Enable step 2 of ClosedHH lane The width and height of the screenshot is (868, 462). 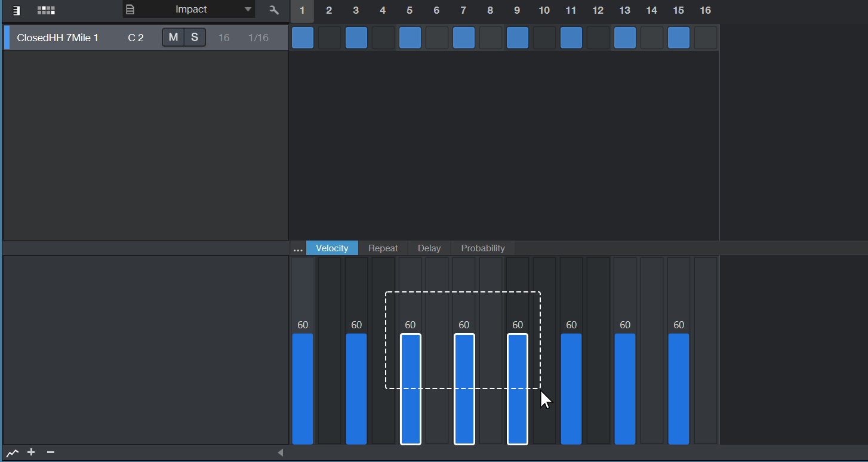(x=330, y=38)
